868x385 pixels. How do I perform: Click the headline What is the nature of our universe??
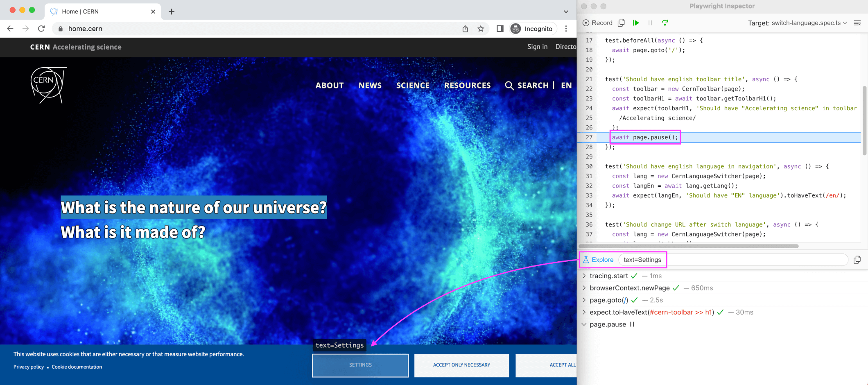click(194, 208)
